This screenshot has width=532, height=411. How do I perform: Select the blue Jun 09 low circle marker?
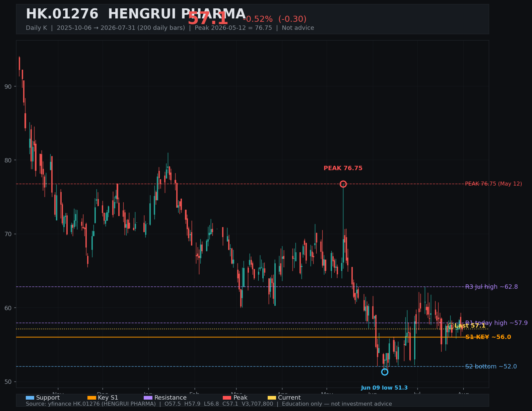(x=385, y=372)
